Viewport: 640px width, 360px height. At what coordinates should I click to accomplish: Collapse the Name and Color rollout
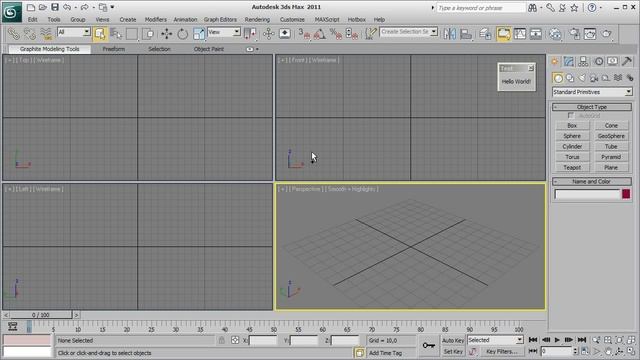(x=592, y=181)
